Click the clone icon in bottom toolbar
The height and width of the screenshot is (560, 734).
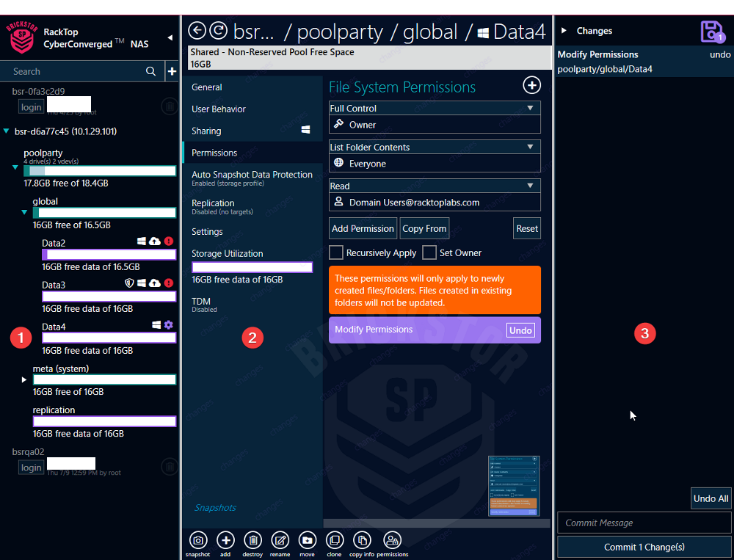[x=335, y=540]
